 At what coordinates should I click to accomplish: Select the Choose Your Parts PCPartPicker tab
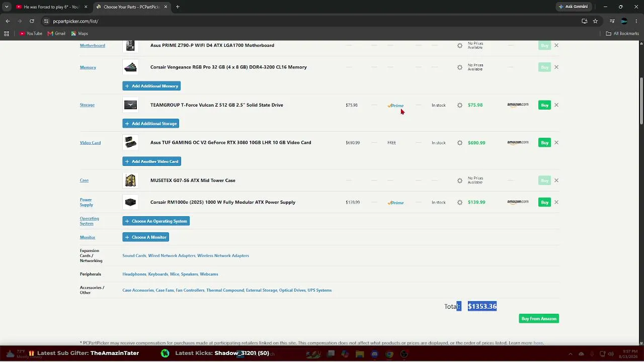click(132, 7)
